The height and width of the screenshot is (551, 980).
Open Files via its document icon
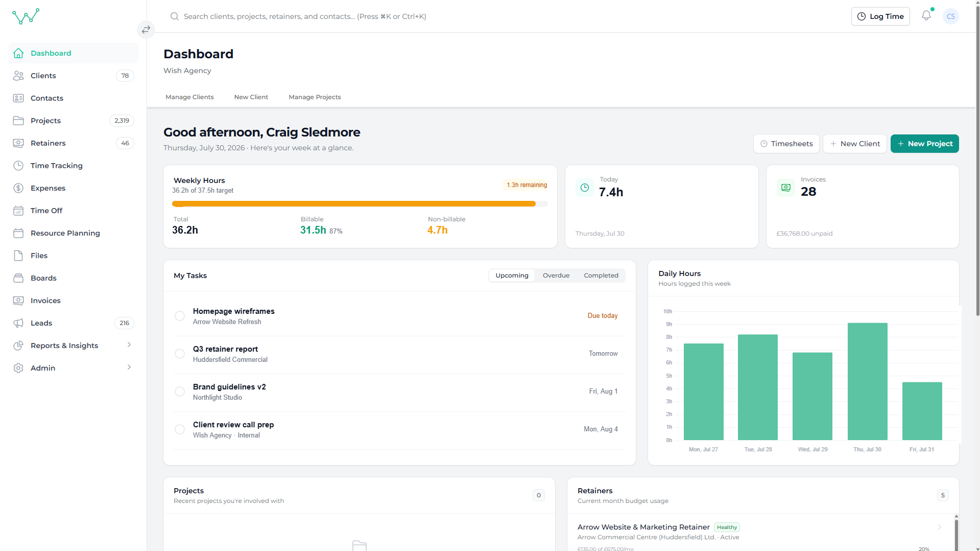18,256
